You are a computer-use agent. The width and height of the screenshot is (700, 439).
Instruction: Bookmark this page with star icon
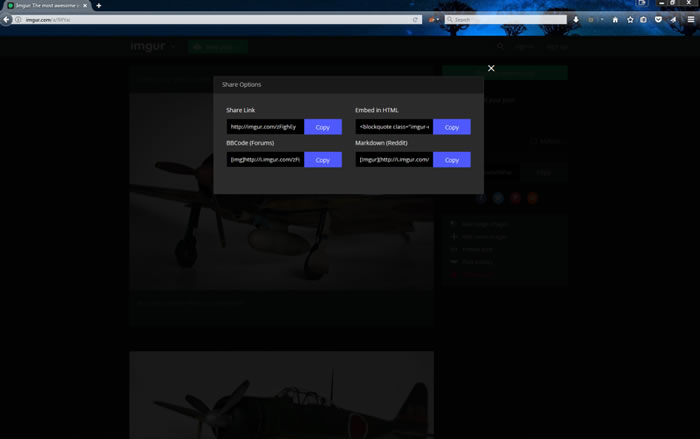click(630, 20)
